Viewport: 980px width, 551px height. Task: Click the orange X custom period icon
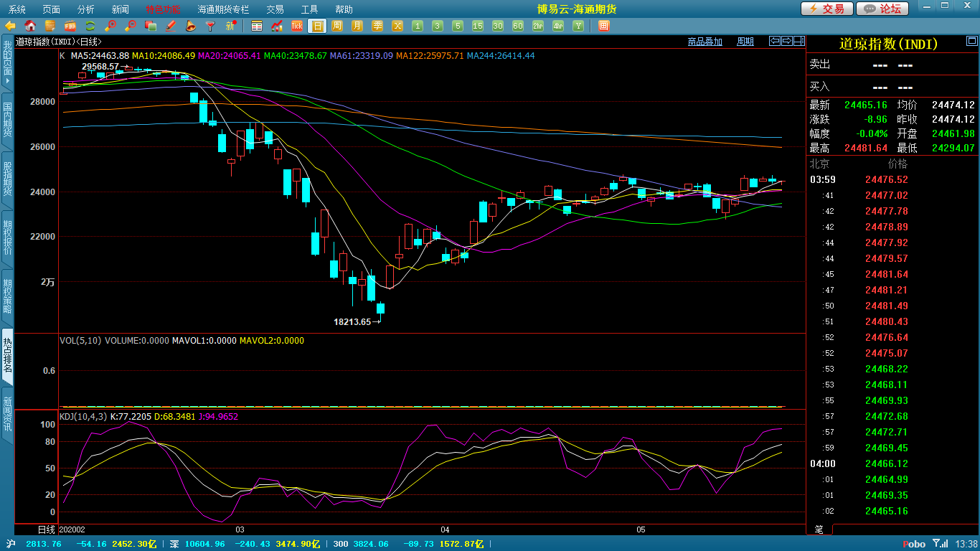(397, 26)
